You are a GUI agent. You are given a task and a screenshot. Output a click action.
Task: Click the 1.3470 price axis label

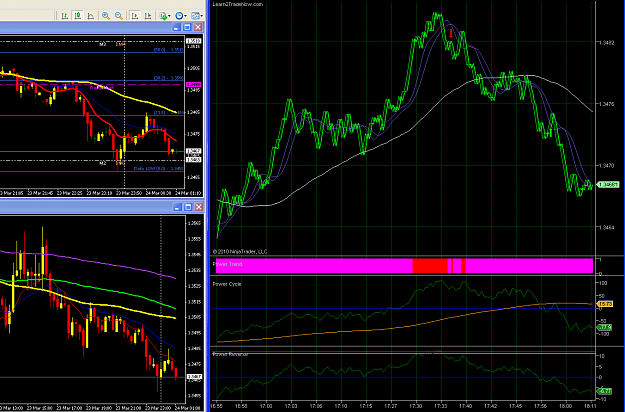point(607,165)
